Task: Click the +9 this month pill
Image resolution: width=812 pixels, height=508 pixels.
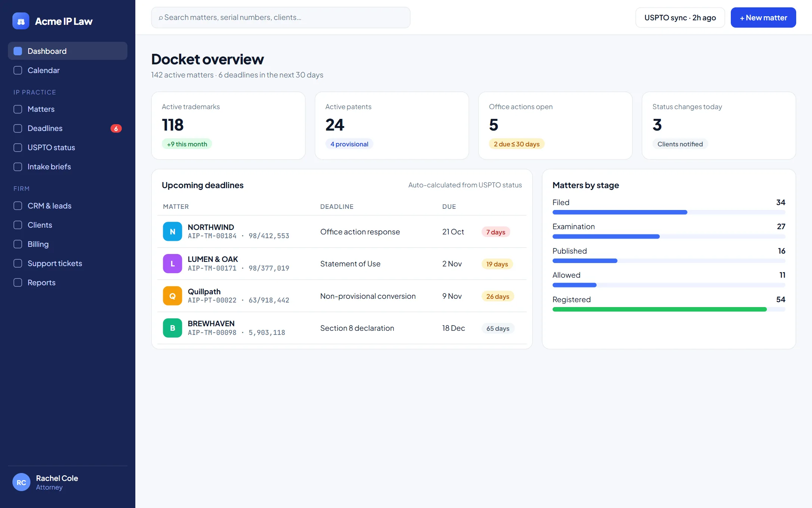Action: [x=187, y=144]
